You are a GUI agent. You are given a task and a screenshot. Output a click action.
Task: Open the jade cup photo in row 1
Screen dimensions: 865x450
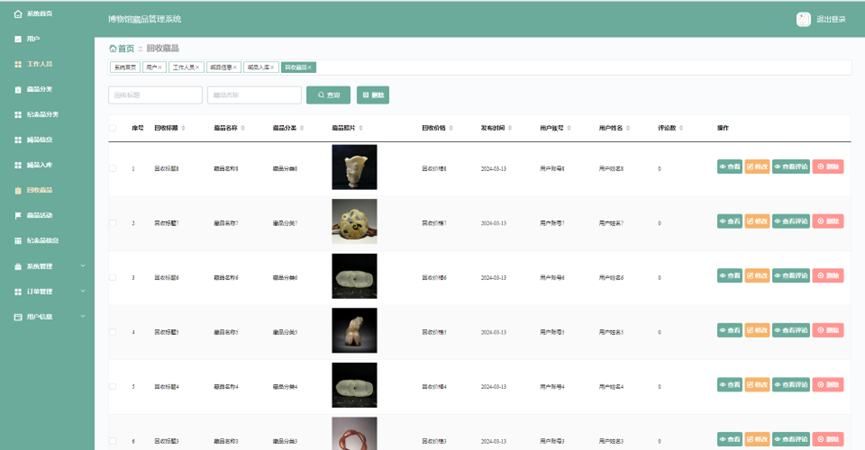click(354, 167)
